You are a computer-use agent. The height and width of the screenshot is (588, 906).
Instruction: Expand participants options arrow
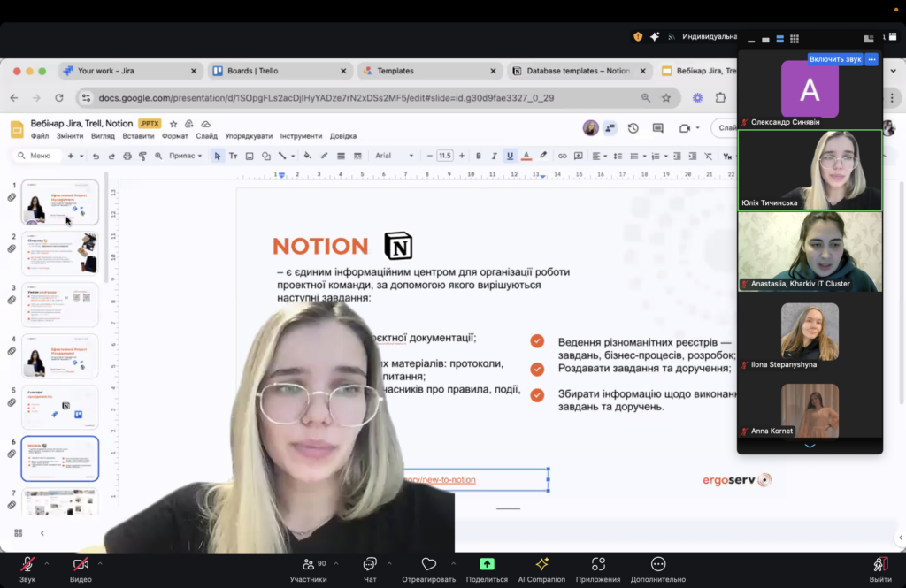tap(336, 563)
